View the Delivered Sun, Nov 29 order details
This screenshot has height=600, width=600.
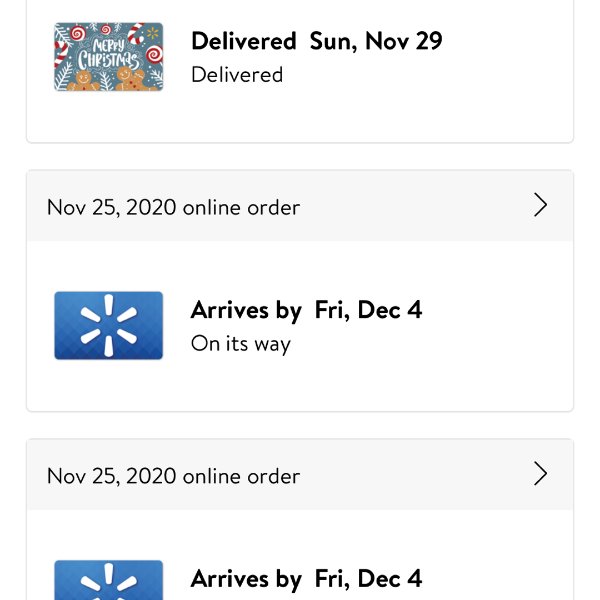[316, 41]
